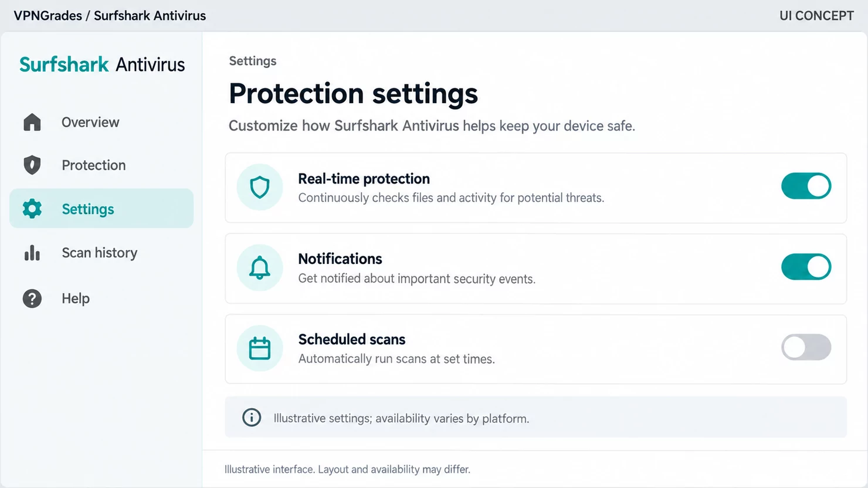Screen dimensions: 868x488
Task: Open the Help sidebar item
Action: tap(101, 299)
